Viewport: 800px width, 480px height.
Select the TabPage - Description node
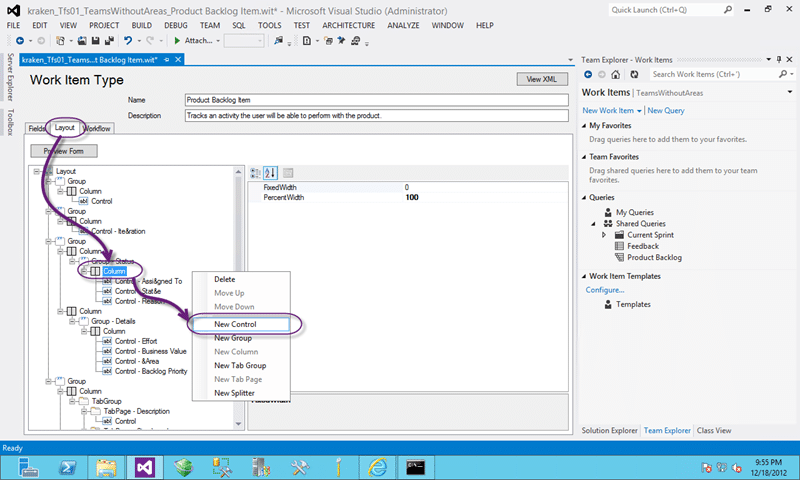tap(137, 411)
